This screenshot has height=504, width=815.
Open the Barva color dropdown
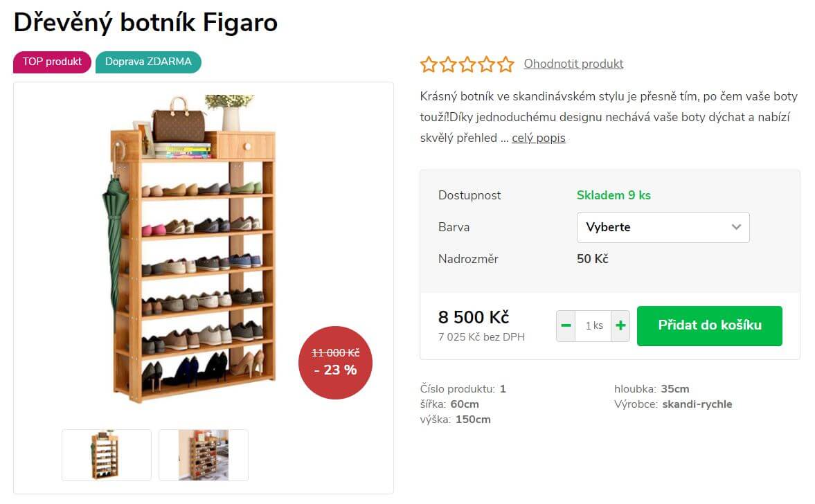663,227
